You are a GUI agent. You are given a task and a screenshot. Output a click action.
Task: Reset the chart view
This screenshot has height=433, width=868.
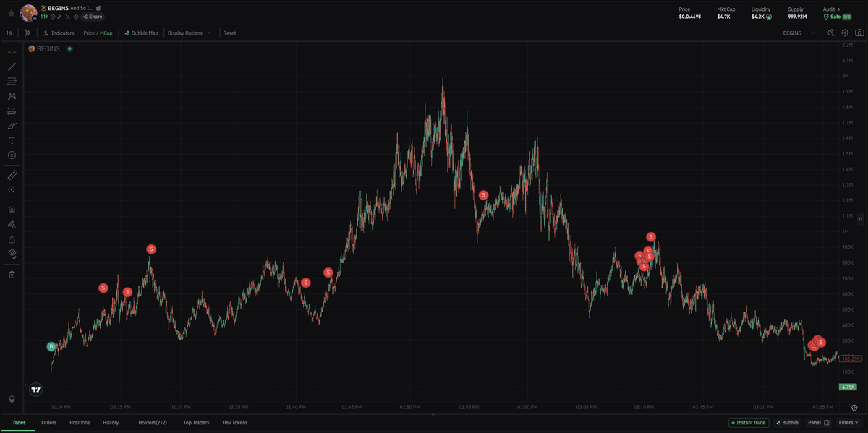click(229, 33)
